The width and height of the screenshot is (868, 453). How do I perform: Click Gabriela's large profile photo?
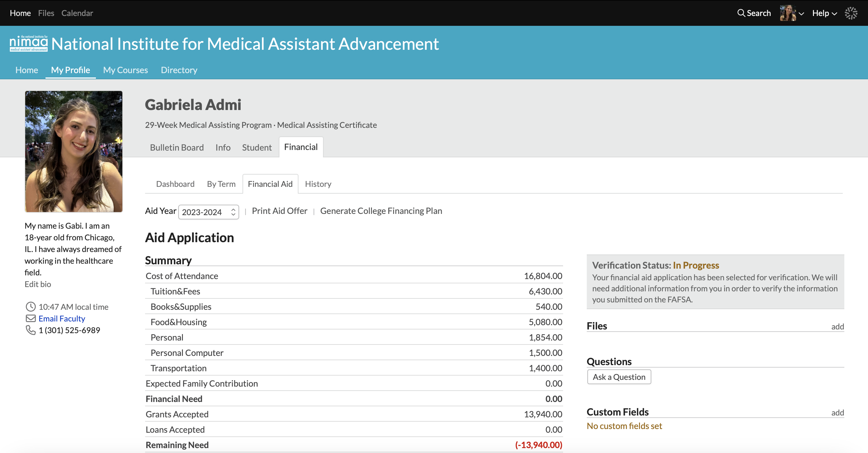click(x=74, y=152)
